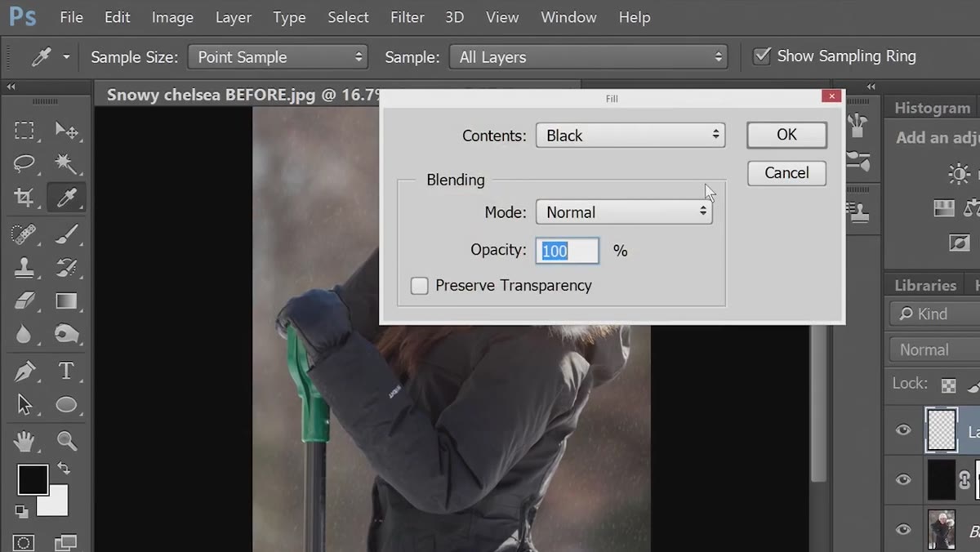
Task: Open the Help menu
Action: point(635,17)
